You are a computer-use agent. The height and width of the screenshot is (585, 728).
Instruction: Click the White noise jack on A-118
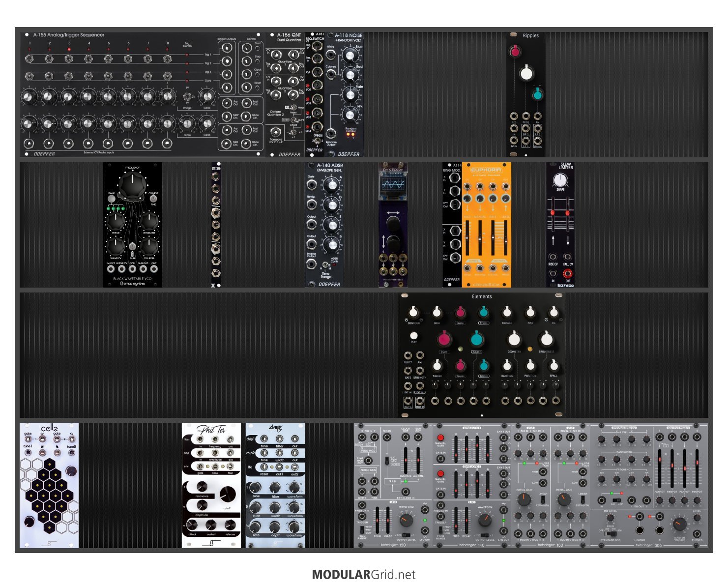331,55
